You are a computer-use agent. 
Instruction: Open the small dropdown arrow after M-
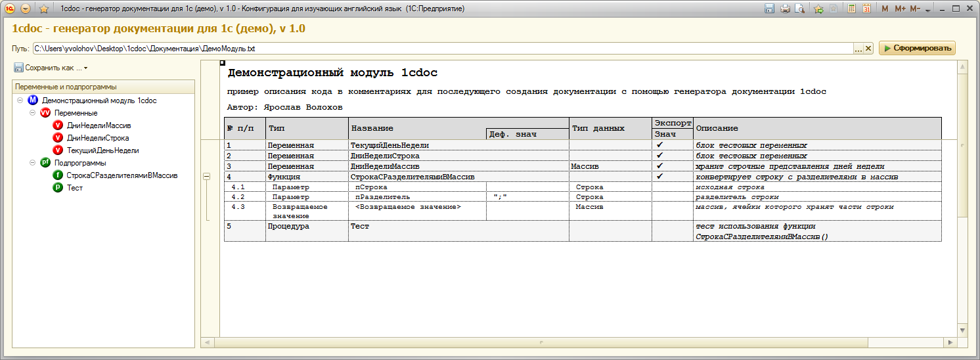tap(927, 10)
